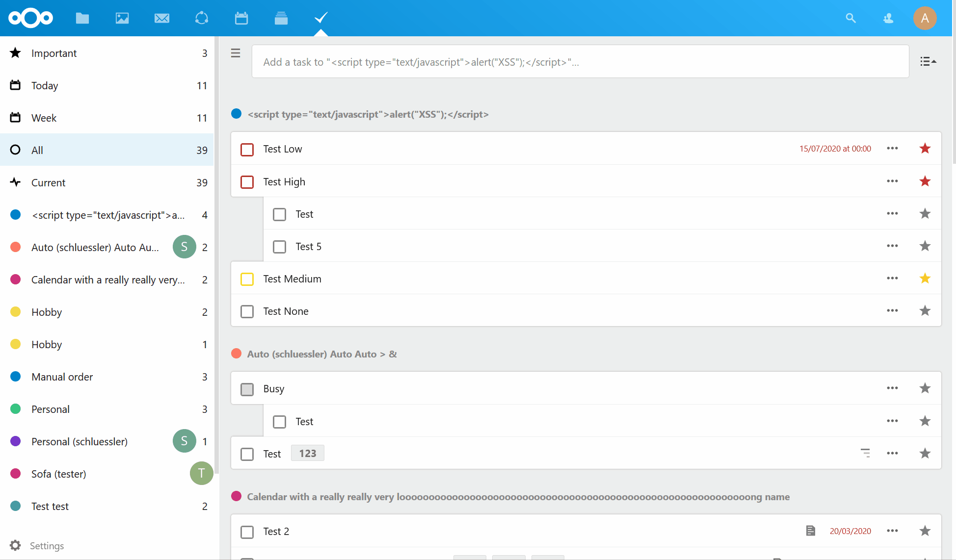Tick the Busy task checkbox
Viewport: 956px width, 560px height.
coord(247,389)
